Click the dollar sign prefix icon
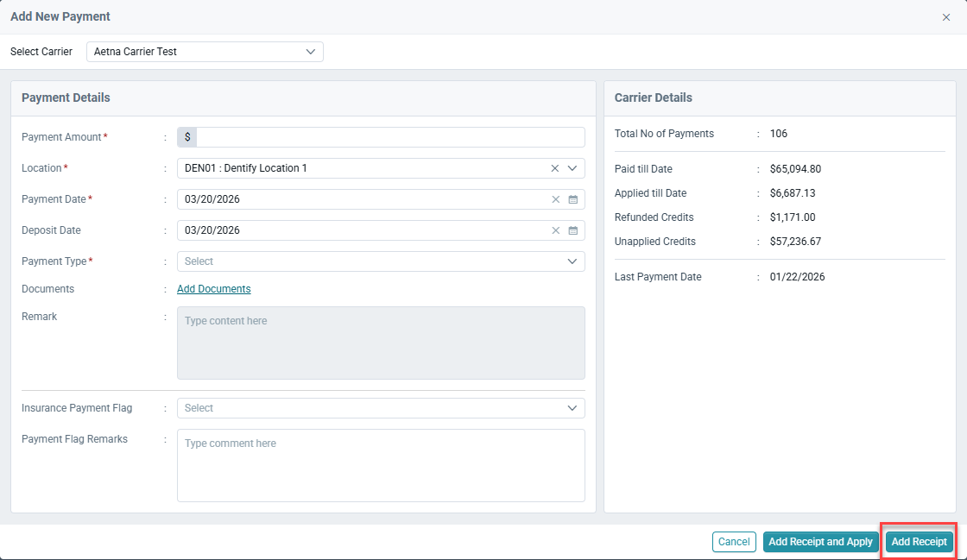The height and width of the screenshot is (560, 967). (186, 137)
